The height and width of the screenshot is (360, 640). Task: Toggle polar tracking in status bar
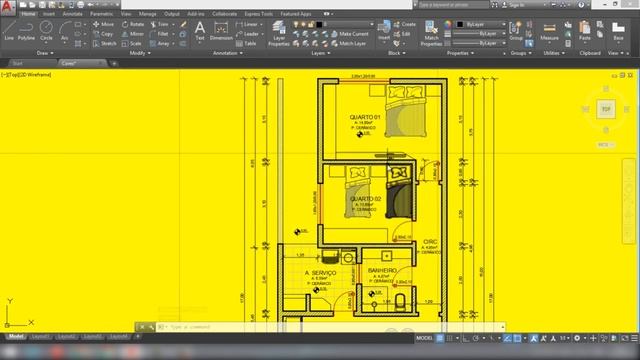tap(476, 338)
